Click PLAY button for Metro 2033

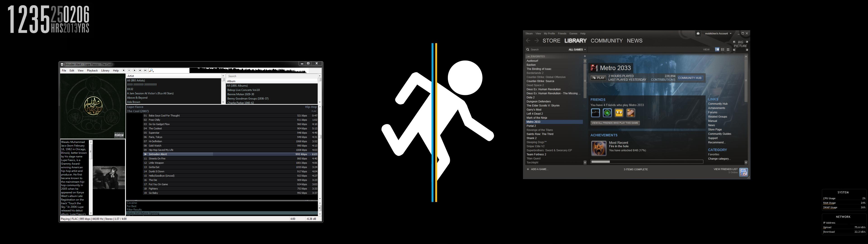tap(598, 78)
